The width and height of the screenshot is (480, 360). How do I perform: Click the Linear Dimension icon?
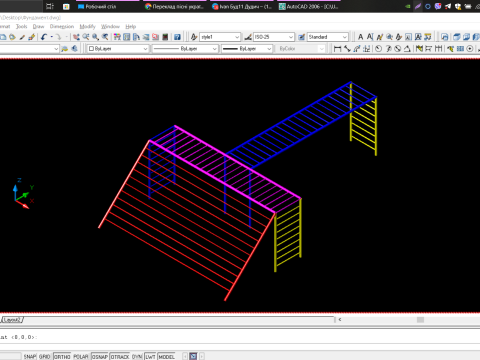point(337,49)
